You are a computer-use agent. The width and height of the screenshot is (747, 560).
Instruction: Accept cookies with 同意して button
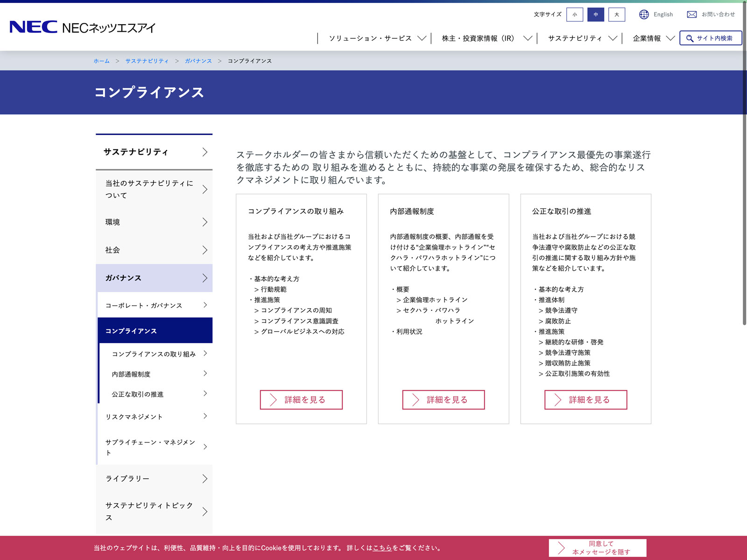(x=597, y=548)
